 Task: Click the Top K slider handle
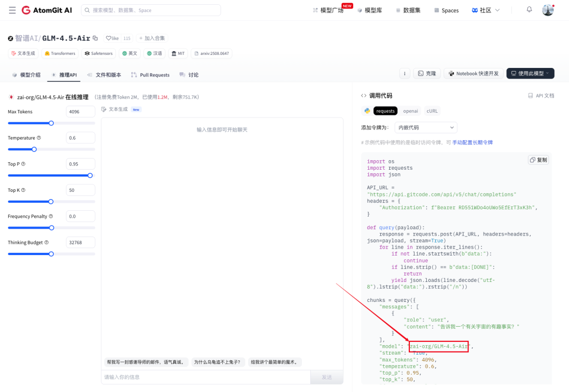tap(51, 201)
